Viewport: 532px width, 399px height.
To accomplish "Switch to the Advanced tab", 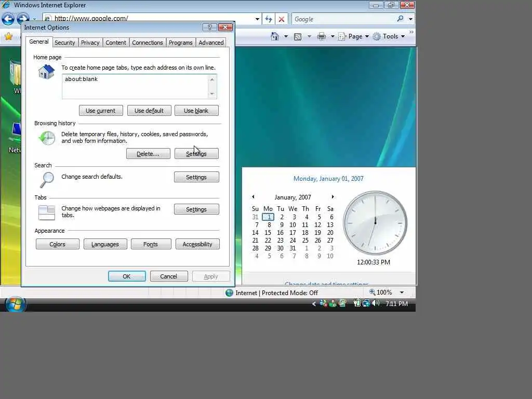I will (x=211, y=43).
